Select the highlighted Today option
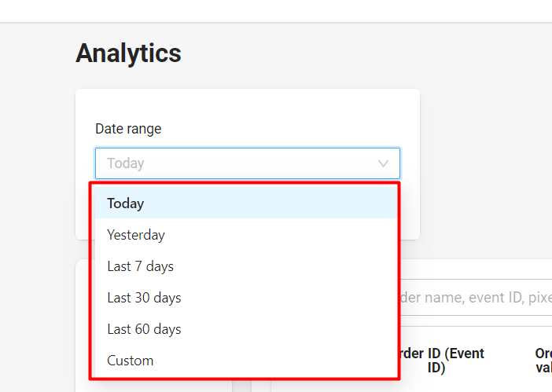Image resolution: width=552 pixels, height=392 pixels. 246,203
